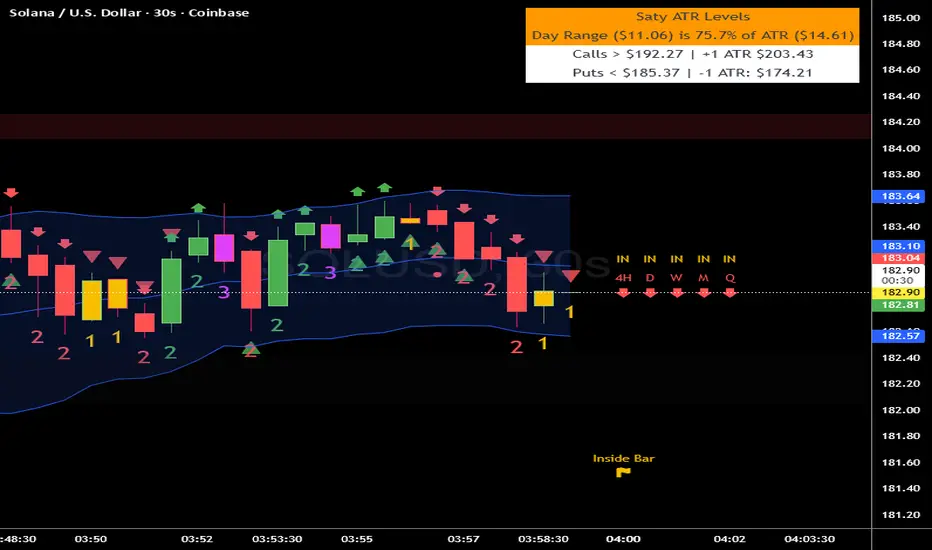Click 03:57 on the time axis
This screenshot has height=550, width=932.
coord(463,539)
